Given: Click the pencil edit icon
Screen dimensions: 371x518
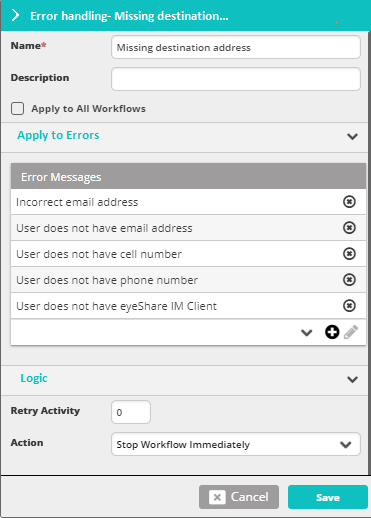Looking at the screenshot, I should tap(351, 332).
